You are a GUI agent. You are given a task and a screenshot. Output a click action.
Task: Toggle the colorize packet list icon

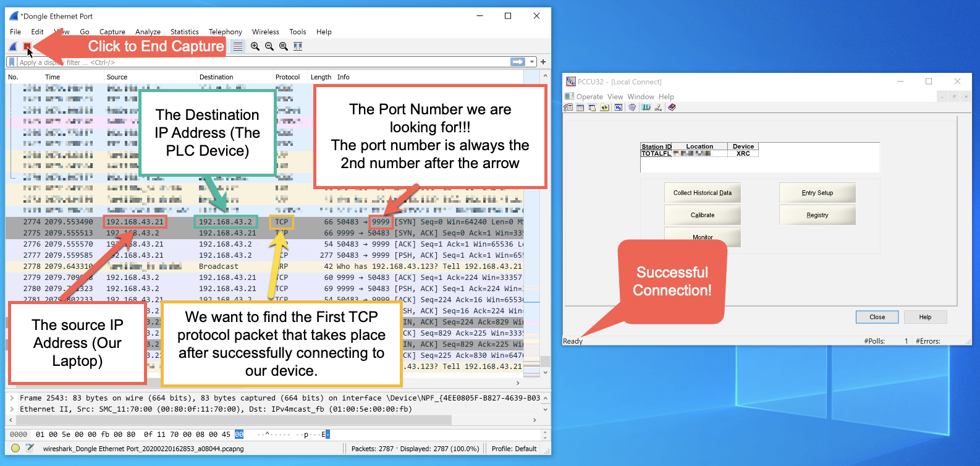click(238, 46)
